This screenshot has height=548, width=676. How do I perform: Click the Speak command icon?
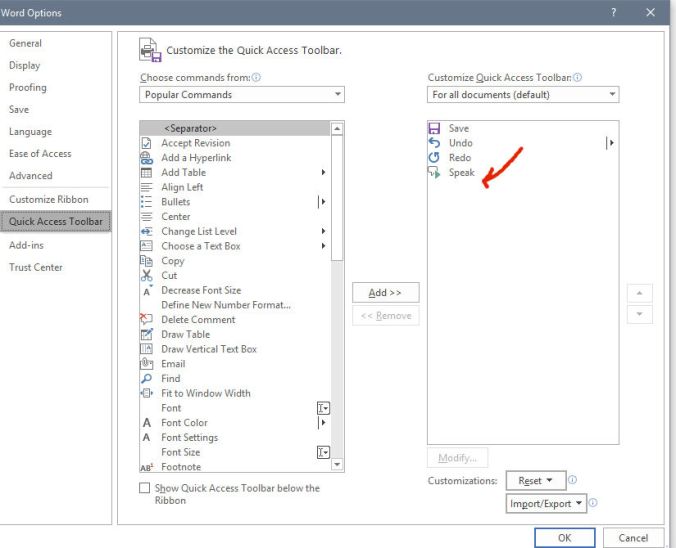coord(434,173)
